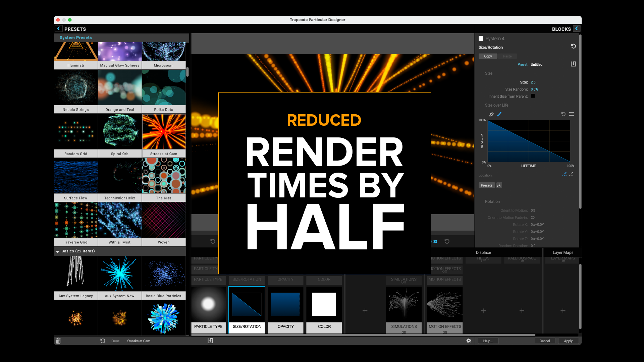The height and width of the screenshot is (362, 644).
Task: Open the Simulations block
Action: point(404,310)
